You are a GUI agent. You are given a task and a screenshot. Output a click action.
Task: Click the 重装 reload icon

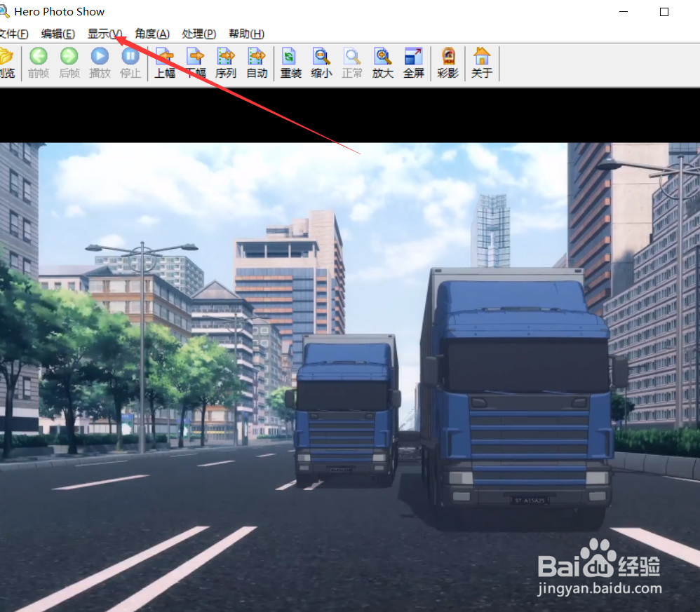coord(290,63)
